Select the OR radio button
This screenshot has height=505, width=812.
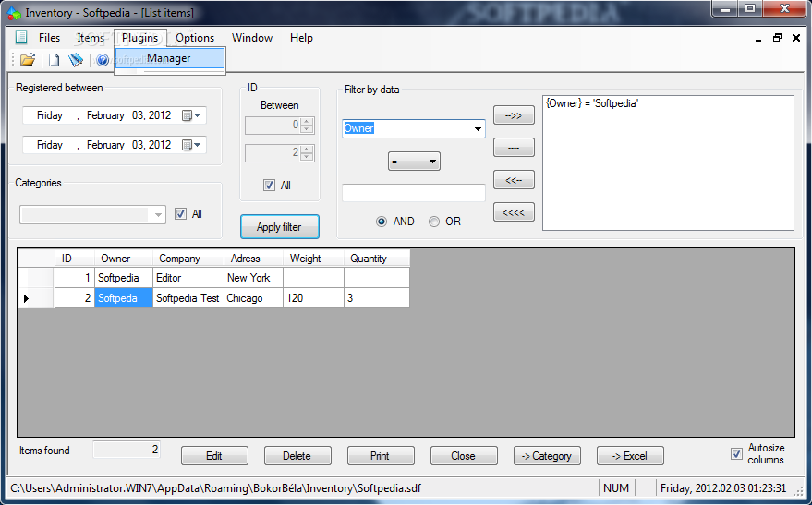[x=434, y=222]
